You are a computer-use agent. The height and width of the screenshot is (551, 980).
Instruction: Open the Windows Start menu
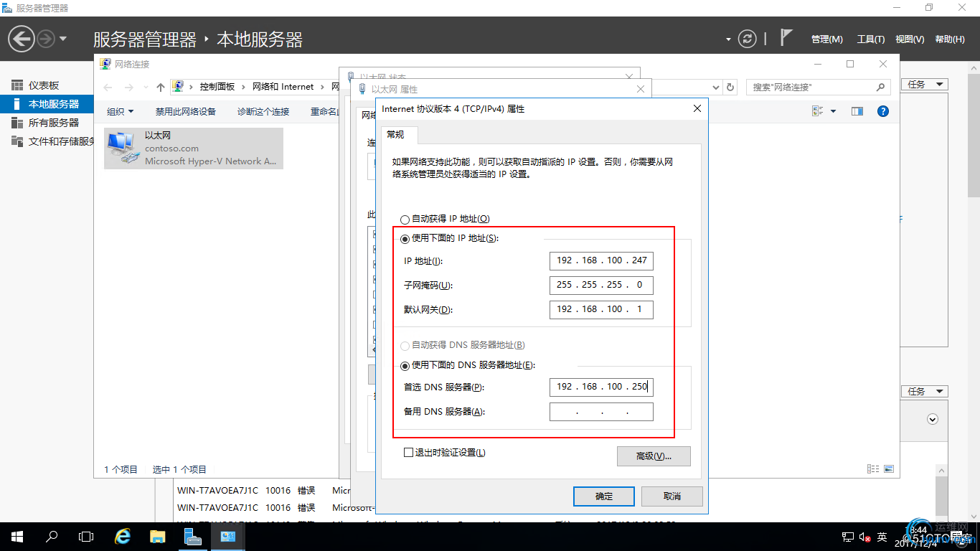[17, 537]
